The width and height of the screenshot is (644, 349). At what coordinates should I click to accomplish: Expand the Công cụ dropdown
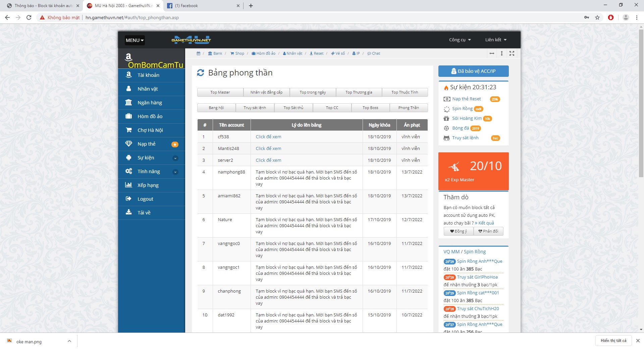(460, 40)
